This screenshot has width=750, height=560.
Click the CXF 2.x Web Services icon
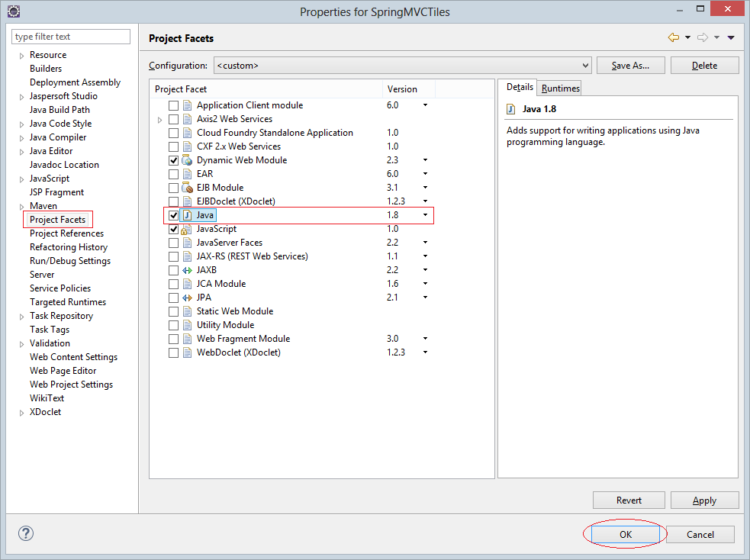pos(188,146)
